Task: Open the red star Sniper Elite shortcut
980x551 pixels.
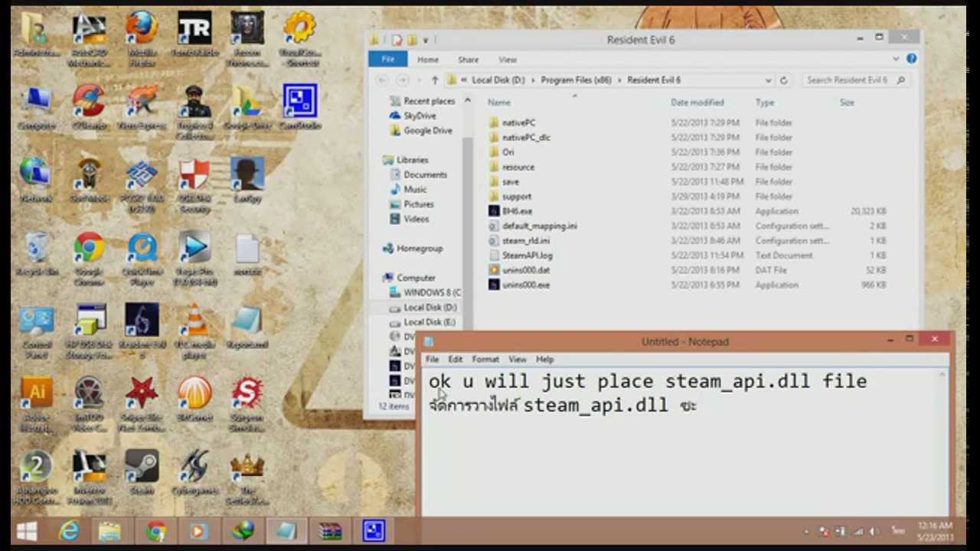Action: (x=142, y=404)
